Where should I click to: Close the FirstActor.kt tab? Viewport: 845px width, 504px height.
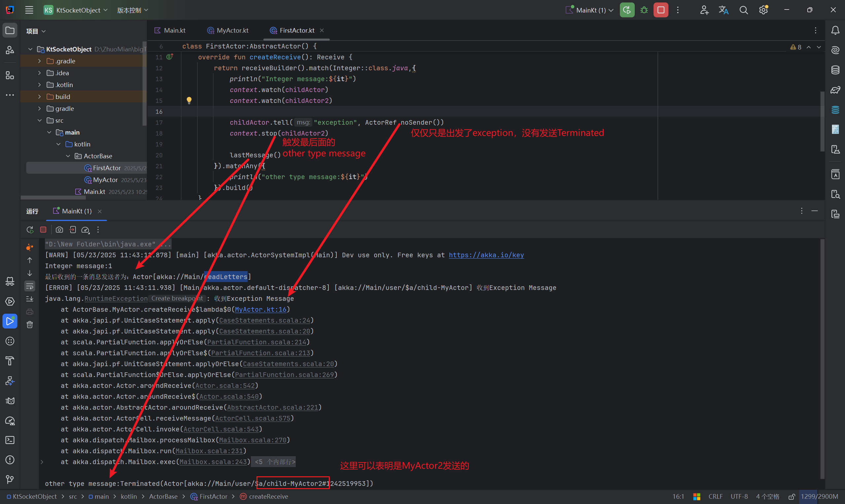[322, 31]
